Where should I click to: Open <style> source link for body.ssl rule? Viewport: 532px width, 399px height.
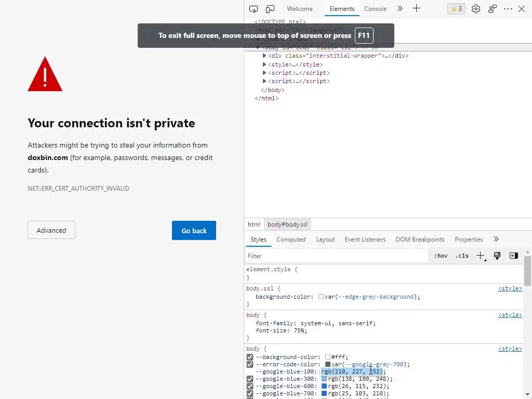[x=510, y=288]
